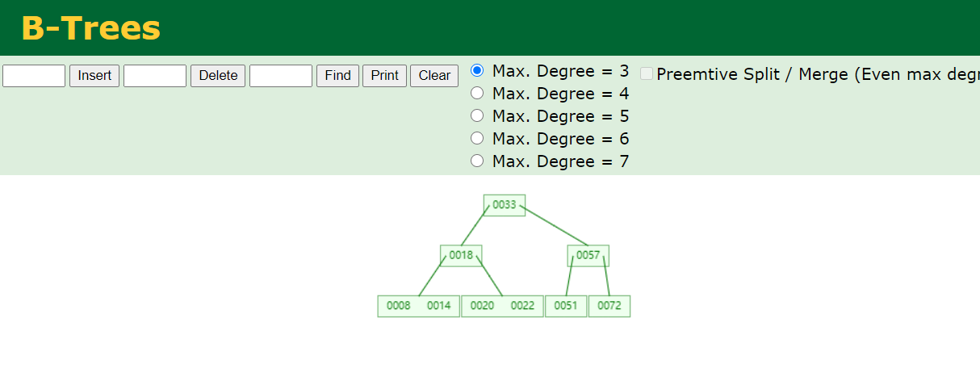Focus the input field left of Find
This screenshot has height=385, width=980.
pos(281,76)
